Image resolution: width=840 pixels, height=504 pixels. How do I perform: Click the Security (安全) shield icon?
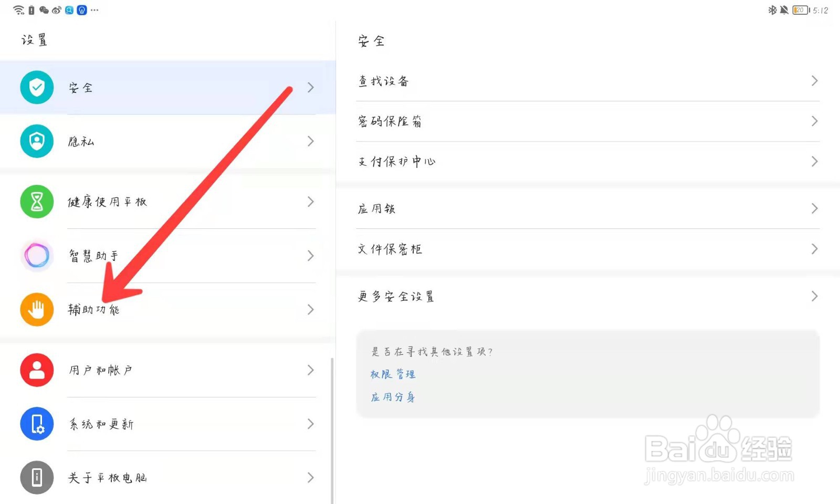[x=36, y=87]
